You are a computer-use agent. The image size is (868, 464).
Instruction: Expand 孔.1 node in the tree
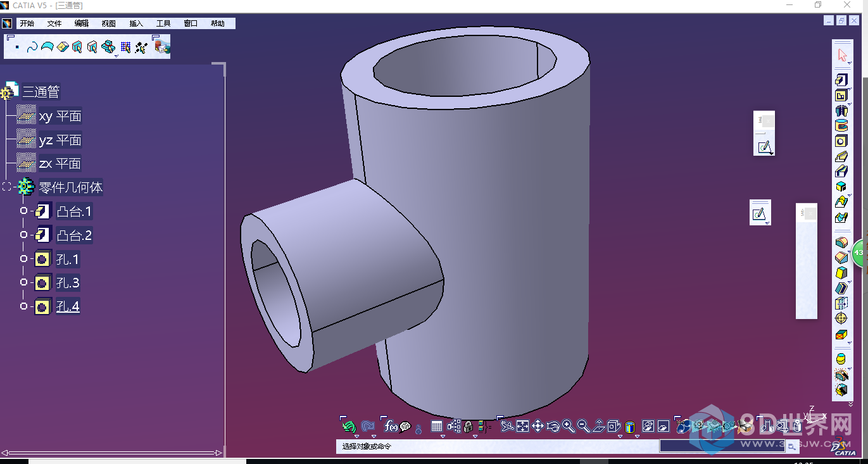click(23, 259)
